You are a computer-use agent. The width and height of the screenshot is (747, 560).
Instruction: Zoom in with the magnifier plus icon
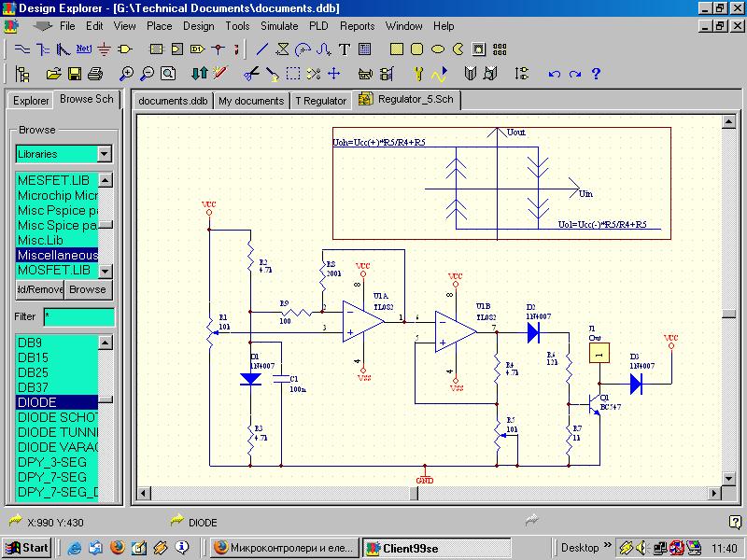[126, 74]
